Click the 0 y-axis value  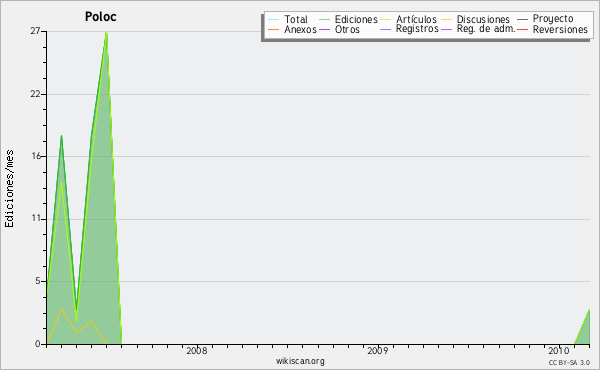click(38, 344)
